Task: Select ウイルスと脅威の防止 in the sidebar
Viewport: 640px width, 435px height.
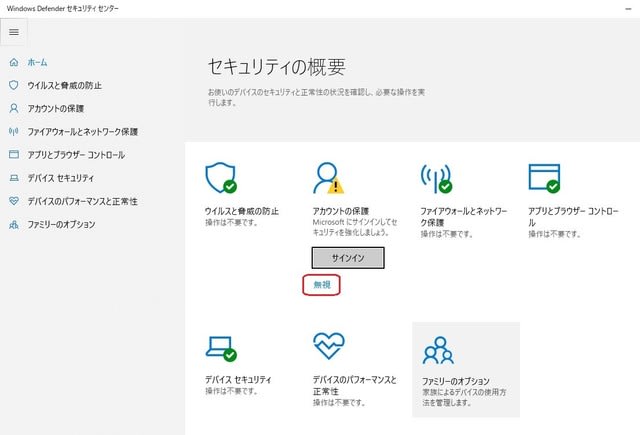Action: pyautogui.click(x=64, y=85)
